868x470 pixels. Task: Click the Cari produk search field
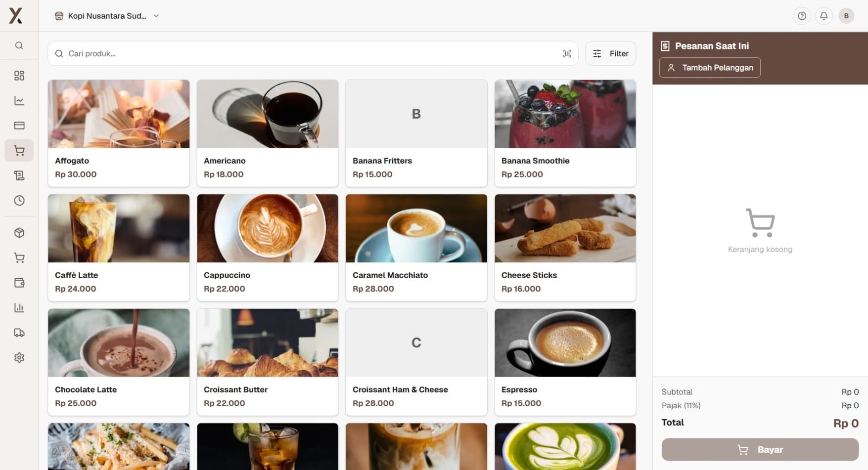(312, 53)
